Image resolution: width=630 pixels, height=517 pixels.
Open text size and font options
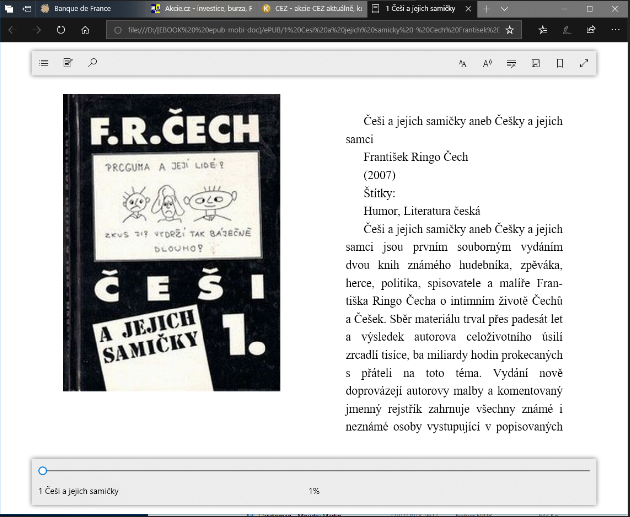462,63
